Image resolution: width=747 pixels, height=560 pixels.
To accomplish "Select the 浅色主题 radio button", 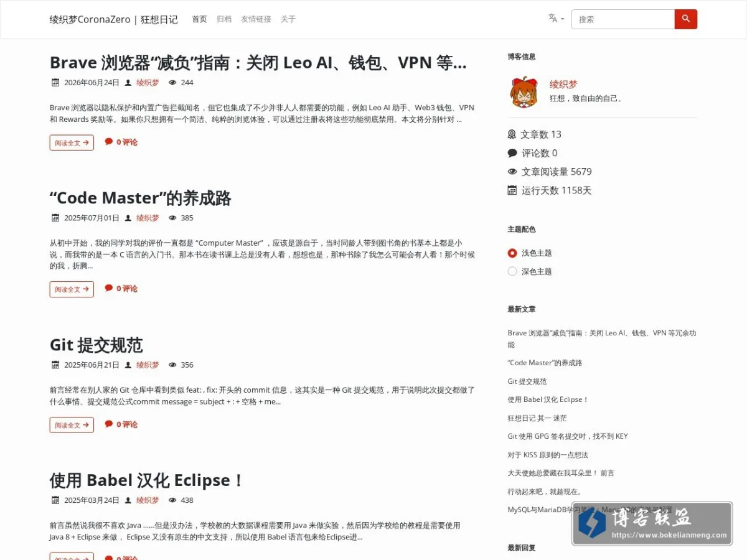I will point(512,253).
